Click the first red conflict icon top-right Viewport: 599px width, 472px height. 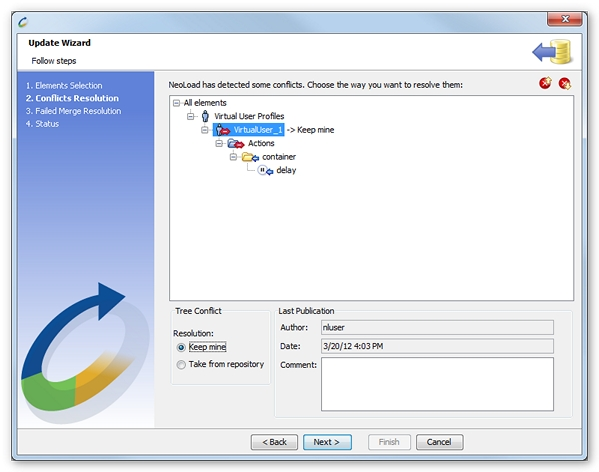click(x=545, y=83)
